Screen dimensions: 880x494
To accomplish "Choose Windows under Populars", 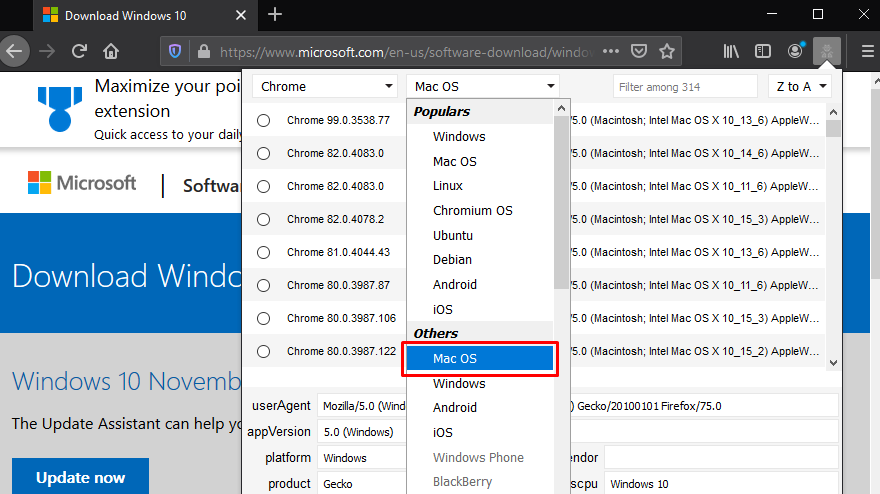I will 480,136.
